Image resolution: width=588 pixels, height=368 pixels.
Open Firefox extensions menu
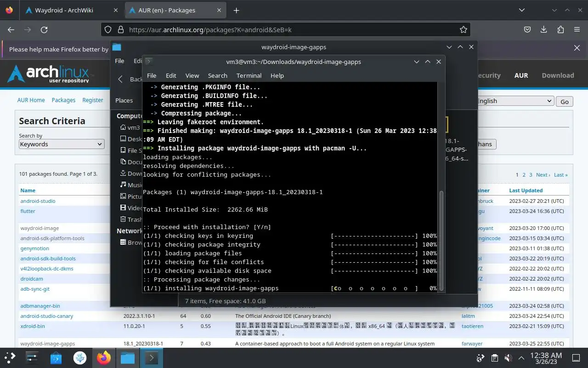(x=560, y=29)
